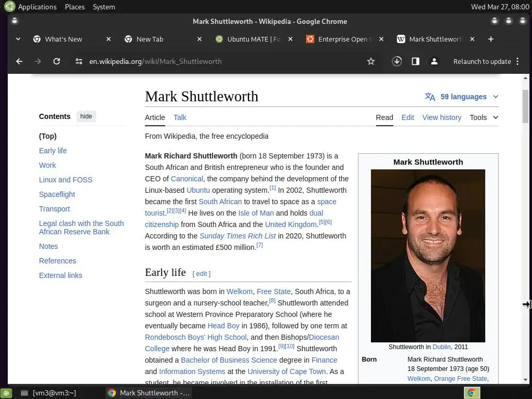
Task: Open the Chrome profile icon
Action: [434, 61]
